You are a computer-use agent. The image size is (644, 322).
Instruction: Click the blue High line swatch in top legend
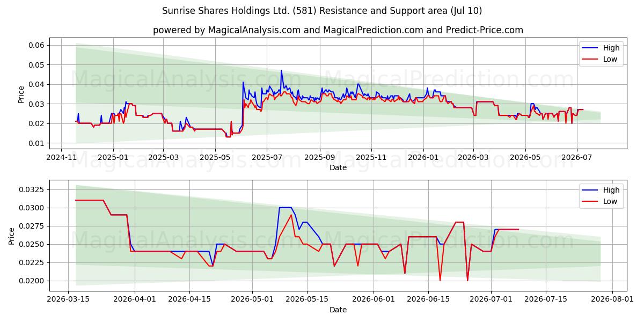(591, 48)
